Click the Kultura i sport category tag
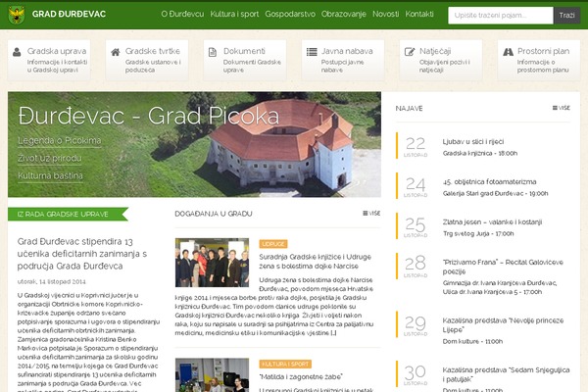Viewport: 588px width, 392px height. click(285, 365)
